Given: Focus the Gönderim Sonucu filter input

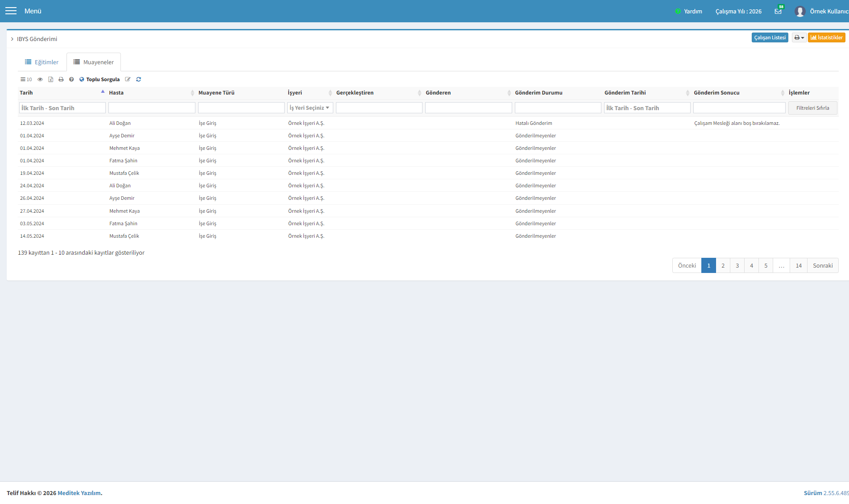Looking at the screenshot, I should [739, 108].
